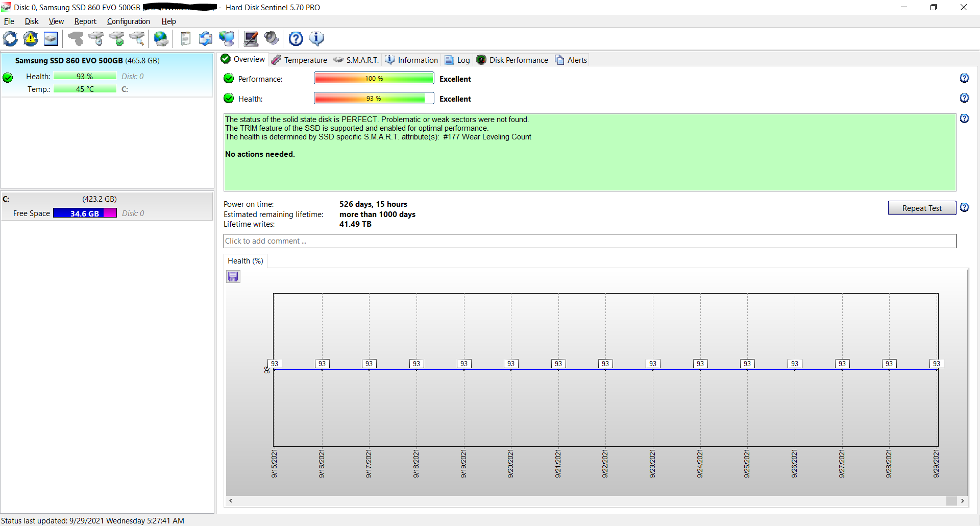This screenshot has height=526, width=980.
Task: Switch to the Overview tab
Action: [x=243, y=59]
